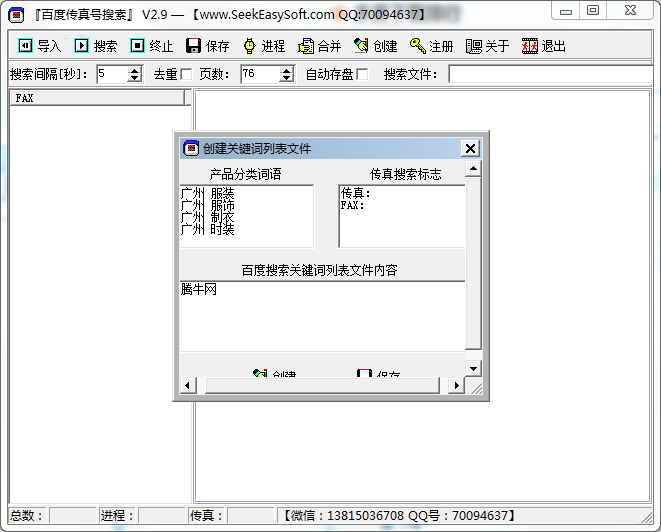This screenshot has height=532, width=661.
Task: Click the application icon in main title bar
Action: [16, 15]
